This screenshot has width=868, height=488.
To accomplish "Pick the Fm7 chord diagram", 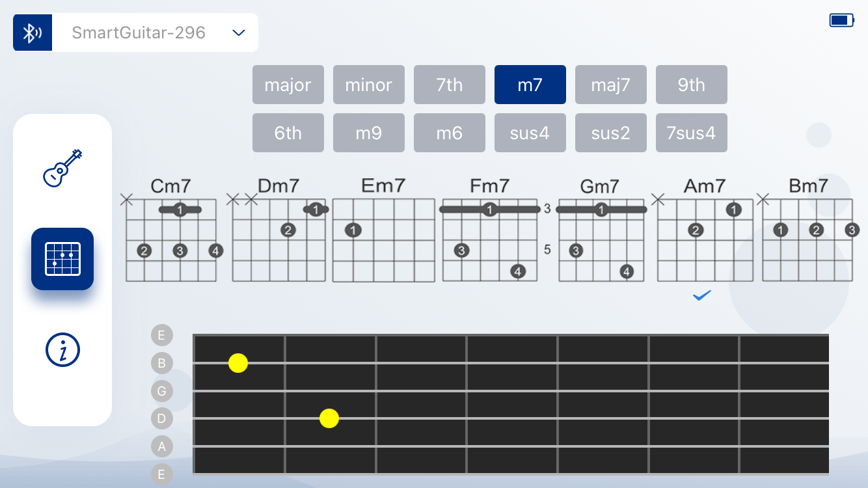I will pos(490,230).
